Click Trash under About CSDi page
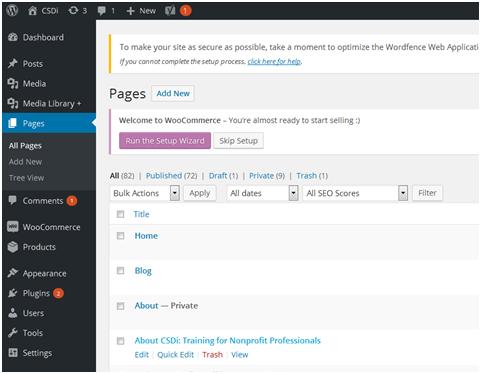481x374 pixels. [212, 355]
